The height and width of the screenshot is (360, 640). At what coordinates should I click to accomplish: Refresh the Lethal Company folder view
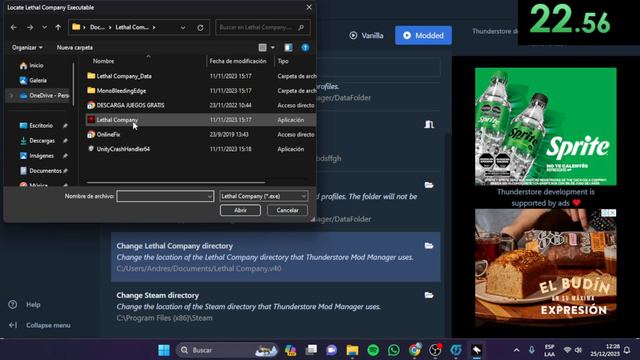[200, 27]
